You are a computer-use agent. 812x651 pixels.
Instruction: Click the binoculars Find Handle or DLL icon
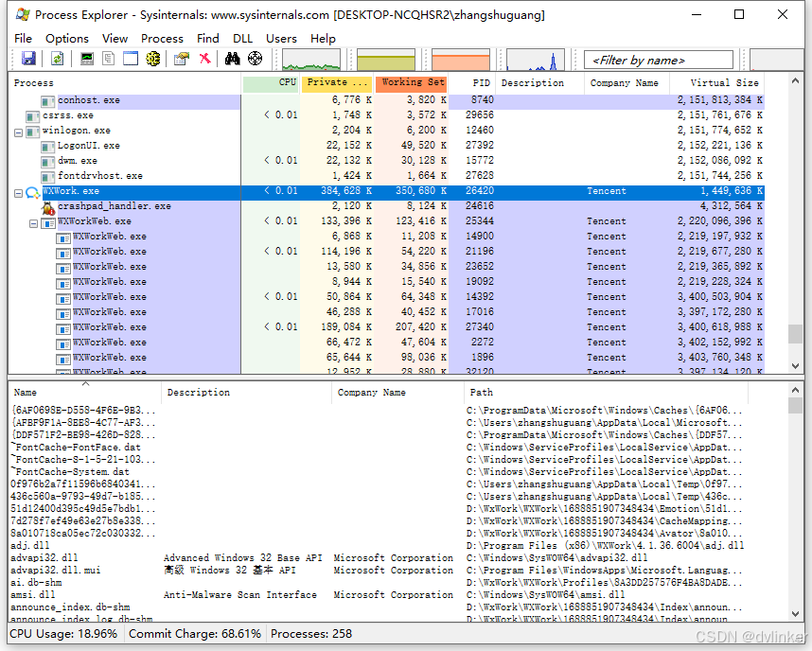[233, 59]
